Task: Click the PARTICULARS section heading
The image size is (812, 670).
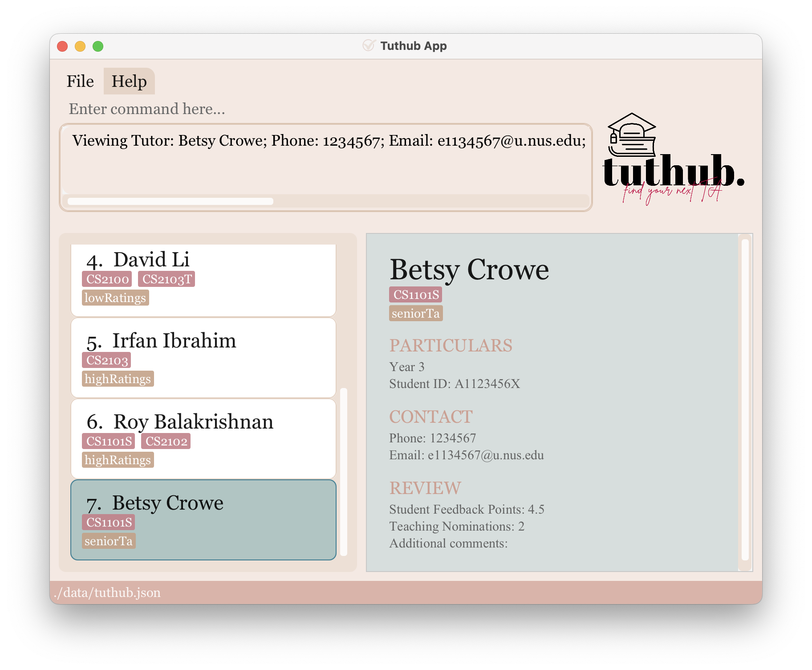Action: click(x=451, y=345)
